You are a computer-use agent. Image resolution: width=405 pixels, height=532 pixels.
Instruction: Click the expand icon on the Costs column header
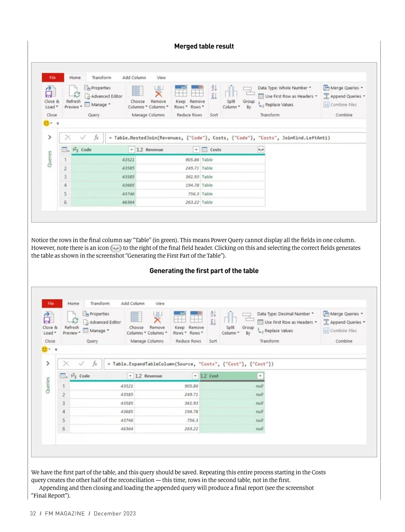click(261, 150)
